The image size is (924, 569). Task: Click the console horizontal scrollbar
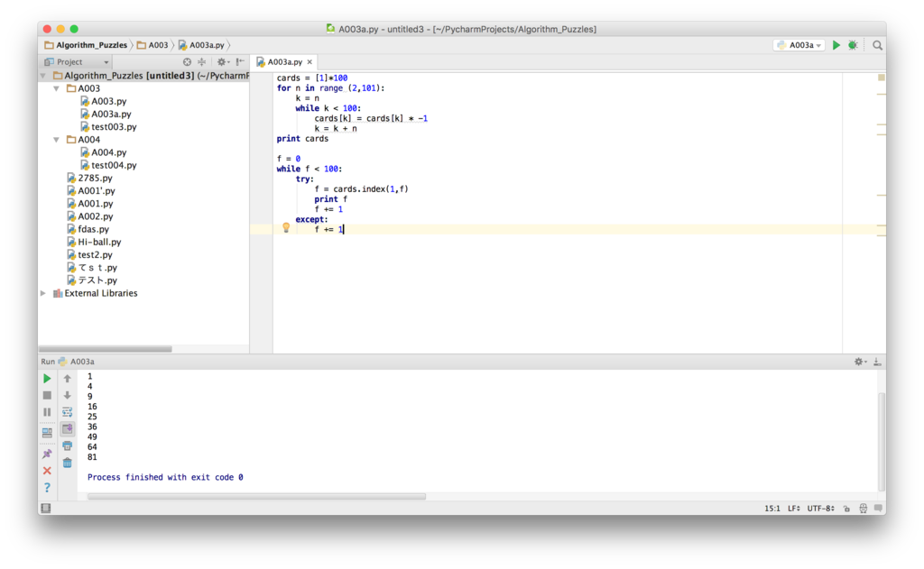point(256,497)
